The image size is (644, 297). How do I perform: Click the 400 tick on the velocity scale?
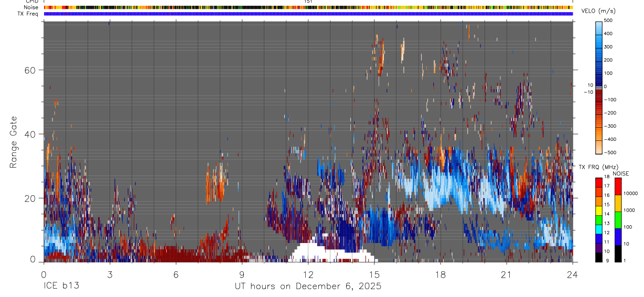pos(609,34)
